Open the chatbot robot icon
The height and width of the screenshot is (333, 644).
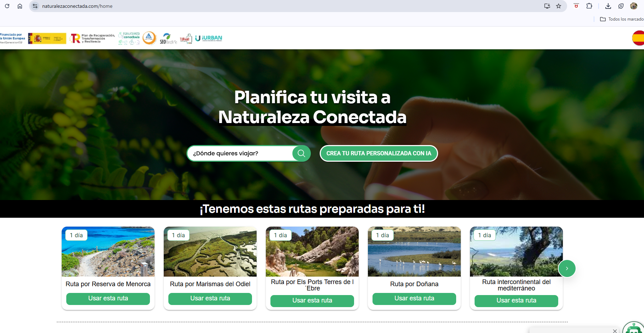tap(633, 328)
